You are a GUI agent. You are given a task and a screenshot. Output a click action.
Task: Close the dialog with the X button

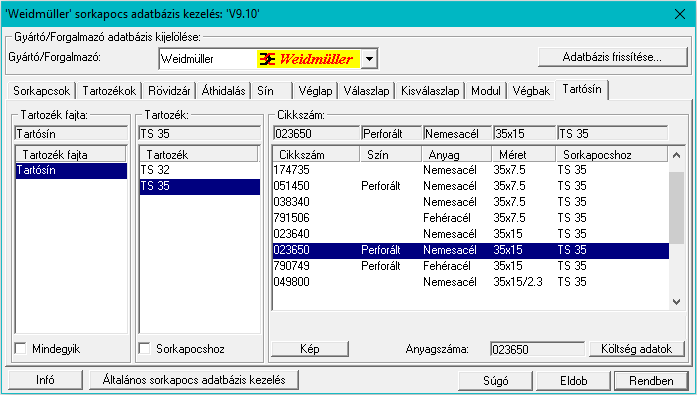point(680,14)
